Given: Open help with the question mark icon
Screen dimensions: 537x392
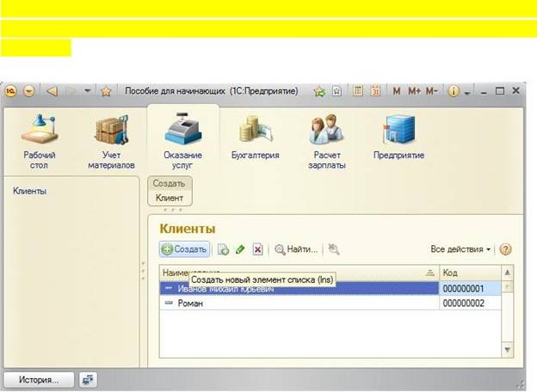Looking at the screenshot, I should click(x=505, y=249).
